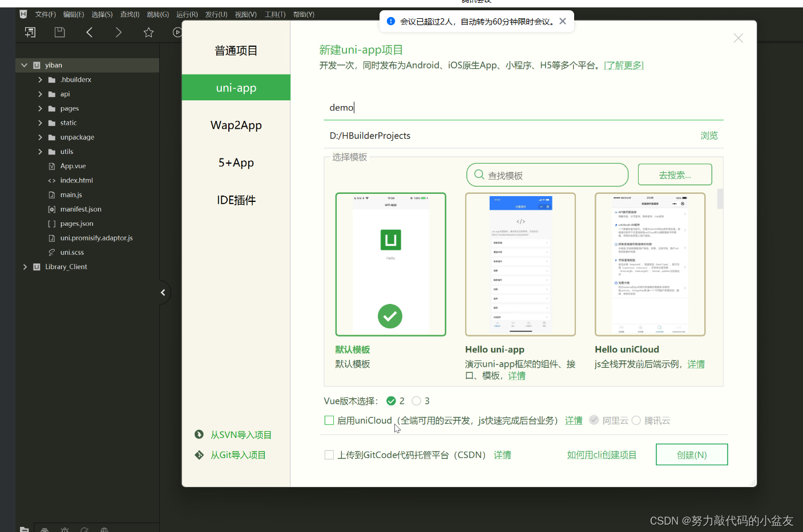
Task: Click 从SVN导入项目 link
Action: 241,434
